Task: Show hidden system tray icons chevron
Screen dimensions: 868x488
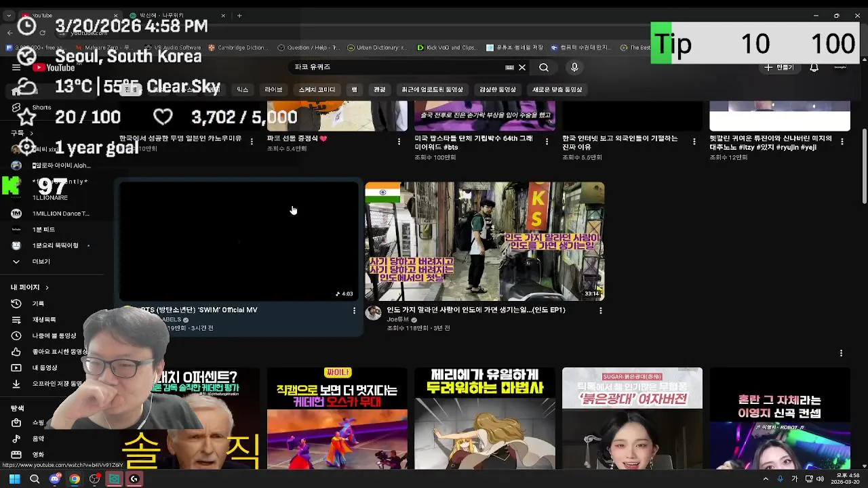Action: coord(766,479)
